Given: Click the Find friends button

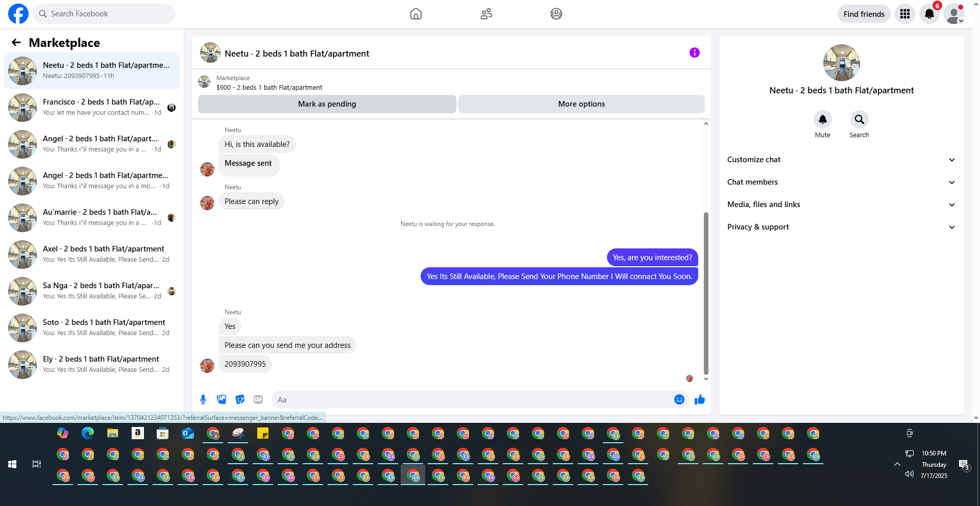Looking at the screenshot, I should [864, 14].
